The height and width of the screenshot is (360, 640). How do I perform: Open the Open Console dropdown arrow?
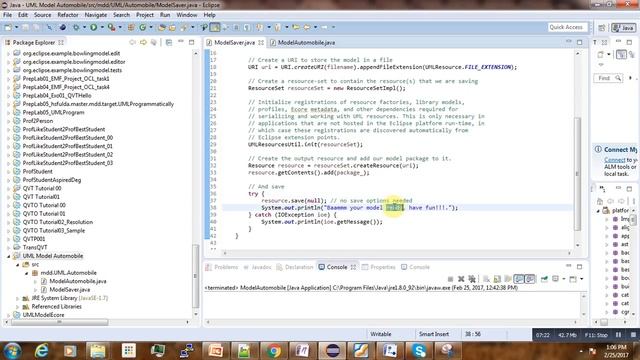pos(582,279)
